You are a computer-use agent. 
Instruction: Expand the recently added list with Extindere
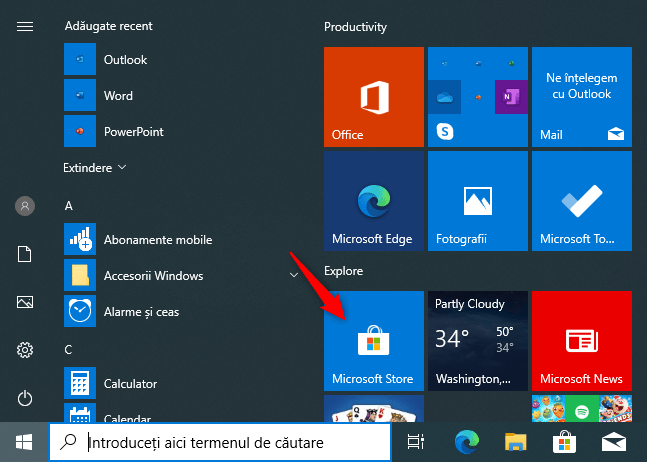94,168
